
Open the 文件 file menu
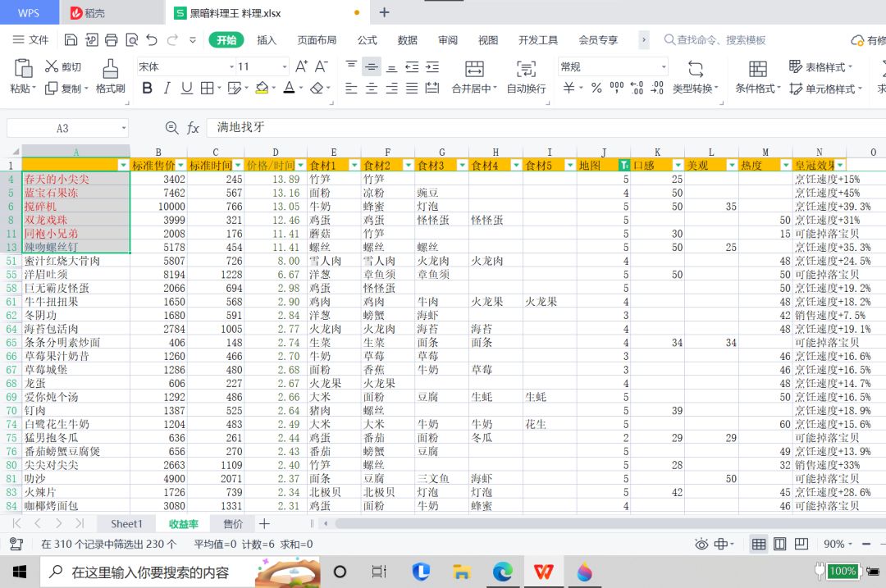pos(30,40)
